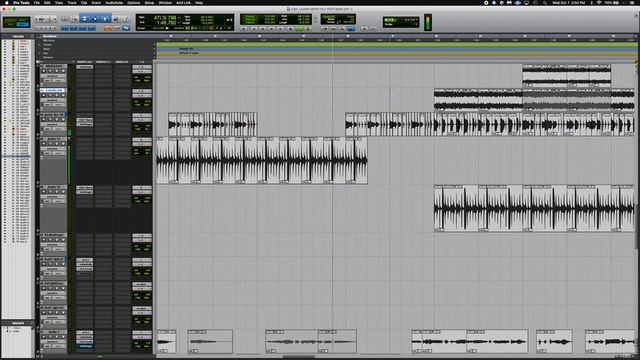This screenshot has height=360, width=640.
Task: Expand the Key ruler
Action: pos(40,53)
